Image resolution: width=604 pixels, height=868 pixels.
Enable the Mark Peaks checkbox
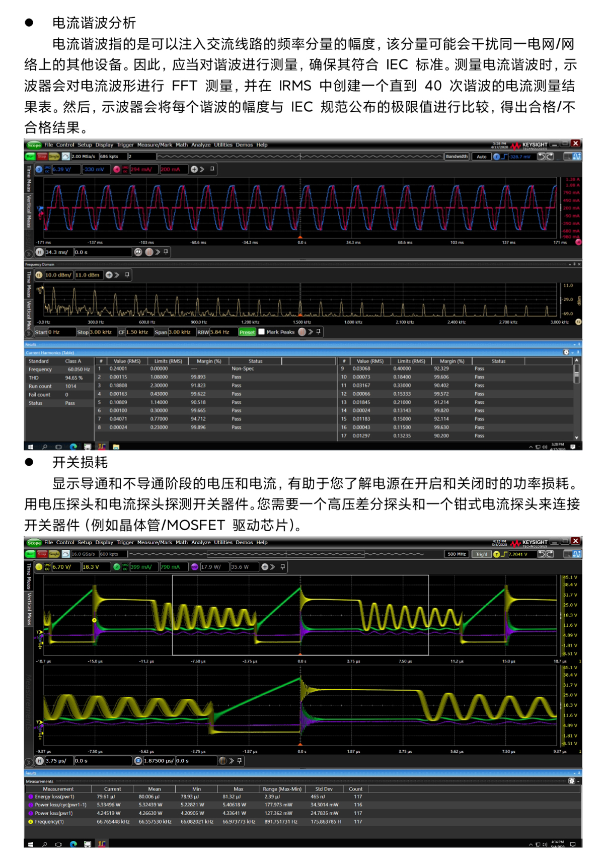pyautogui.click(x=261, y=332)
